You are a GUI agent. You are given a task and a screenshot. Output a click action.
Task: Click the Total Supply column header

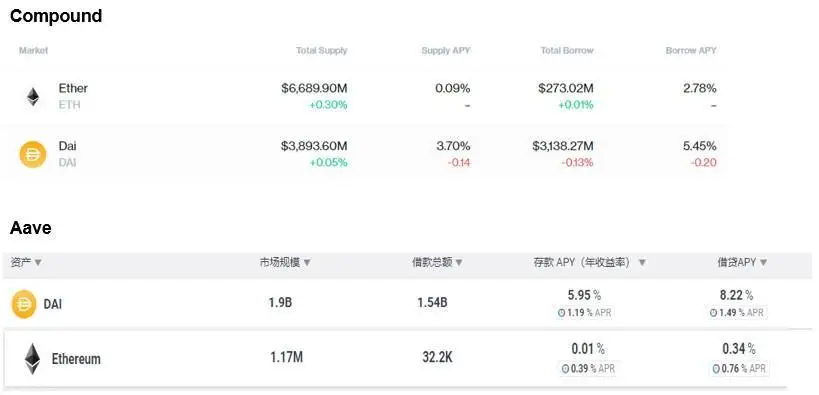point(321,51)
